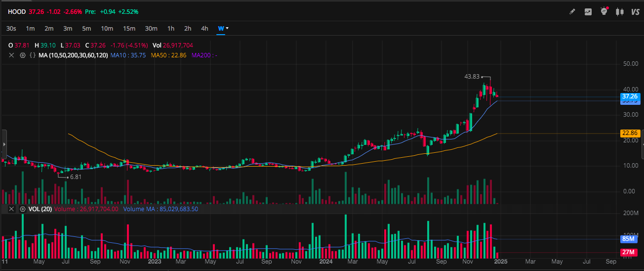The width and height of the screenshot is (644, 271).
Task: Open the W weekly timeframe dropdown
Action: [x=223, y=28]
